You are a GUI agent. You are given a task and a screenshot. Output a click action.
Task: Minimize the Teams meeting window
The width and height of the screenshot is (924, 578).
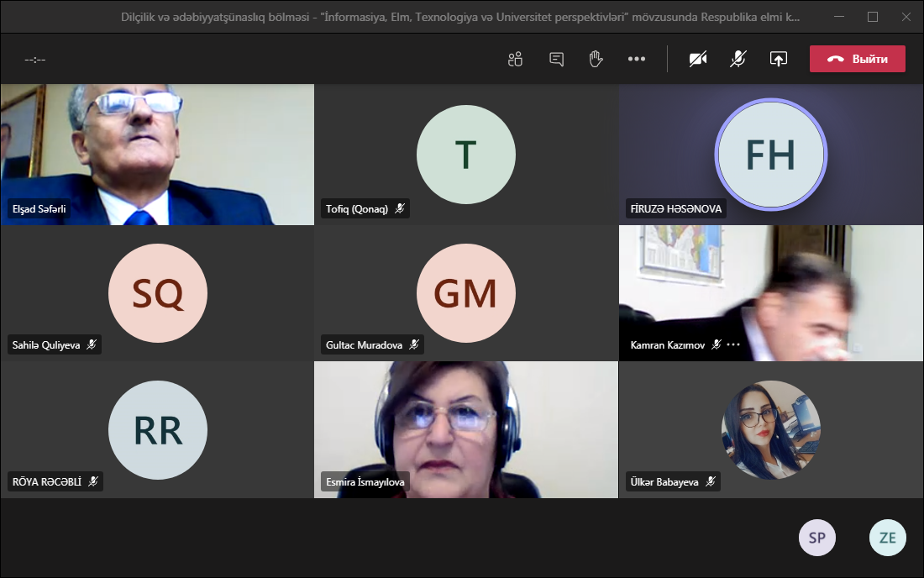coord(839,17)
